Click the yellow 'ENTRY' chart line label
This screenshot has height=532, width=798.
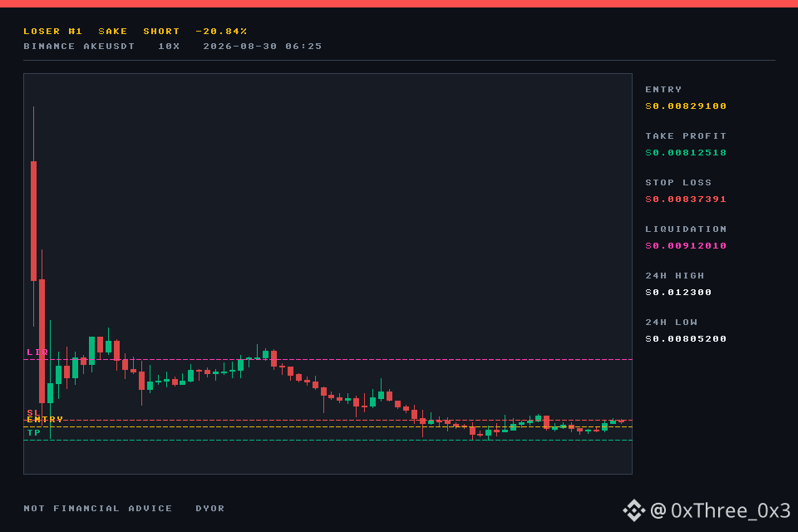tap(45, 420)
